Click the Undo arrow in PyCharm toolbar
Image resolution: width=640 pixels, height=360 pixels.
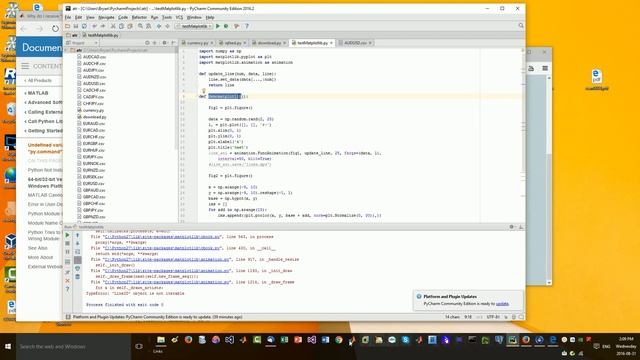94,26
